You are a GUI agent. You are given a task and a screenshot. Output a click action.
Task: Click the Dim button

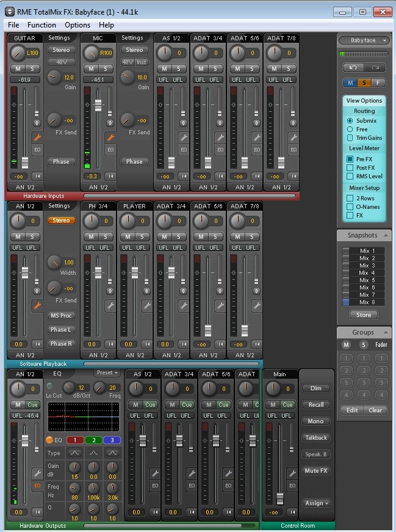[x=316, y=388]
